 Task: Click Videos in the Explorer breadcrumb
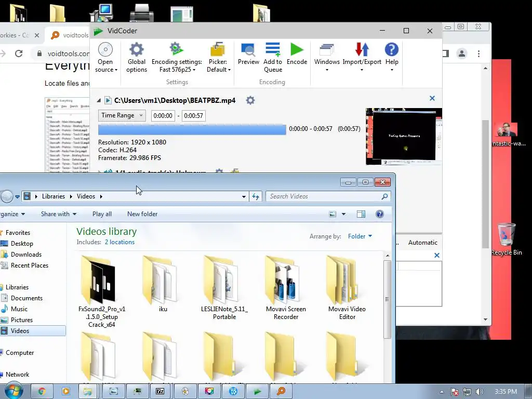pos(86,196)
